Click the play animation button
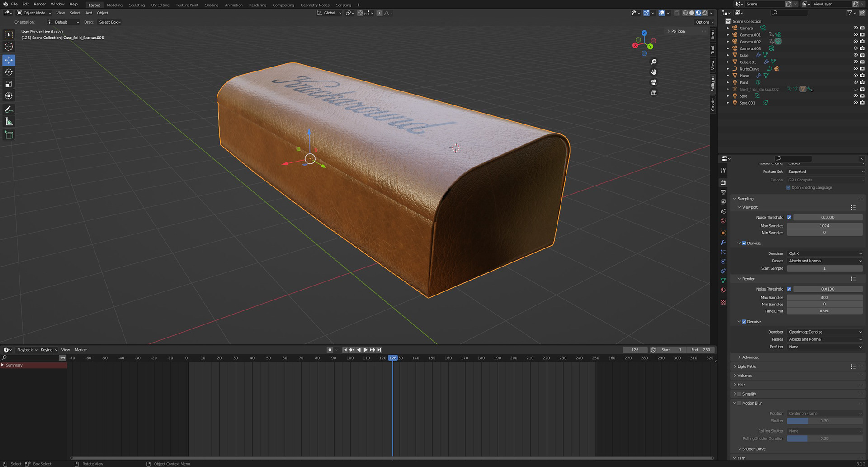The width and height of the screenshot is (868, 467). (365, 350)
